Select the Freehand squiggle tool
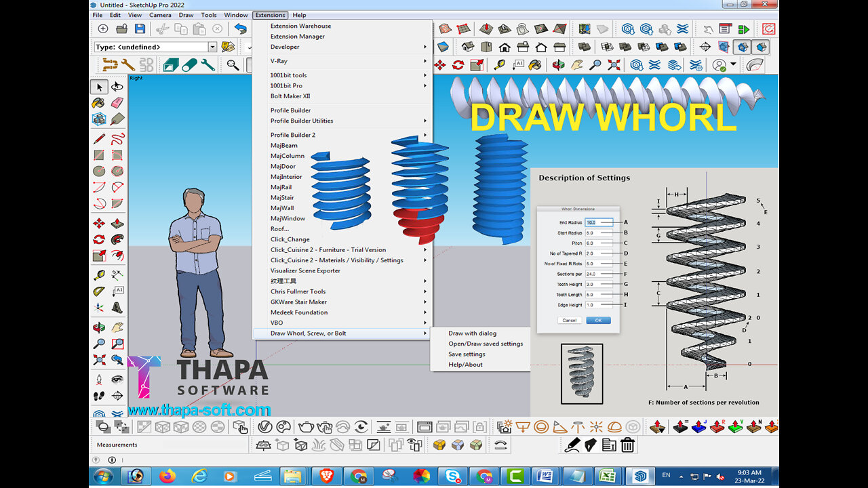The height and width of the screenshot is (488, 868). pyautogui.click(x=117, y=139)
